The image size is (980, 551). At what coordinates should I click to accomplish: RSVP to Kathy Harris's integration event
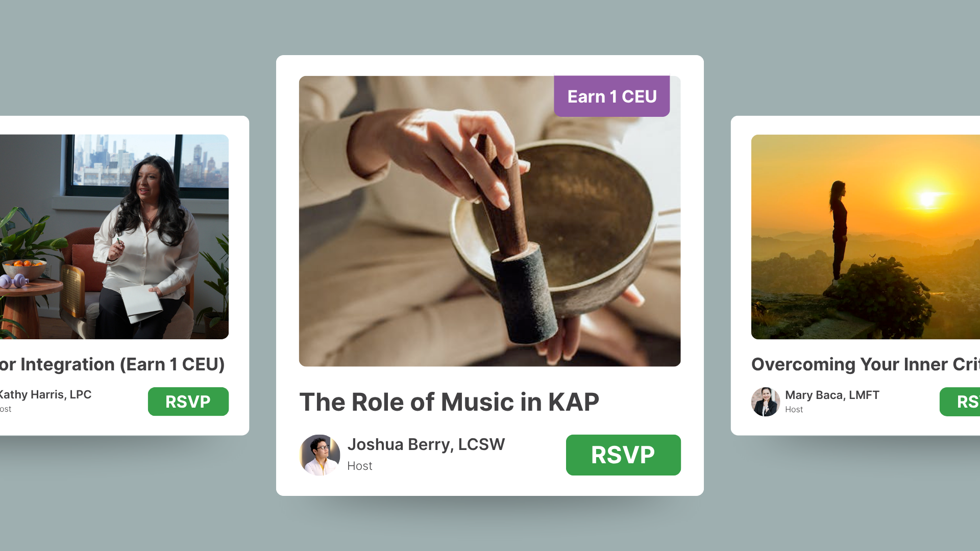pyautogui.click(x=188, y=402)
